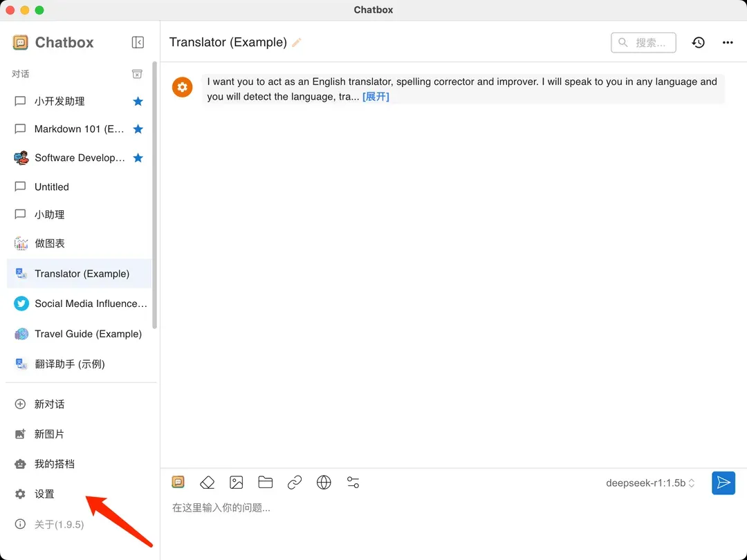Open the 小开发助理 conversation

[x=79, y=102]
